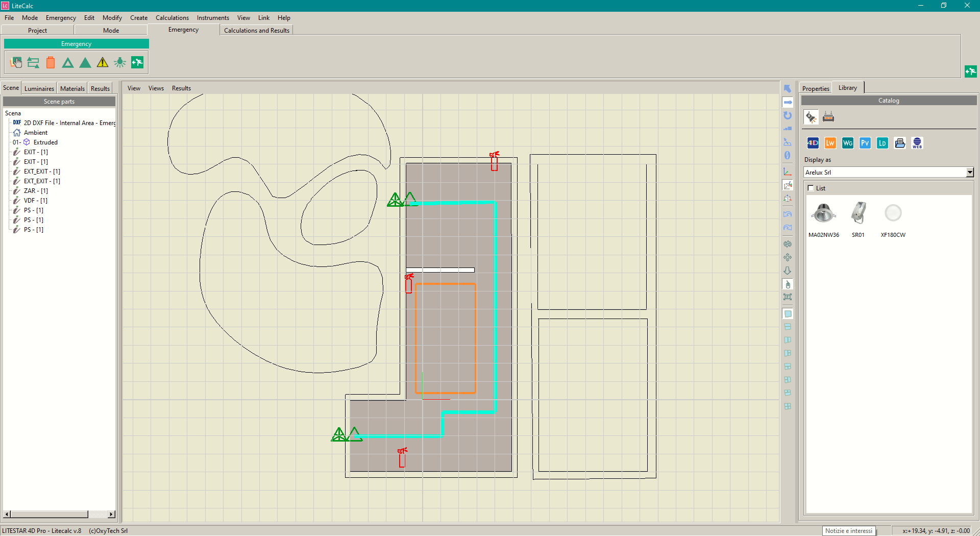Click the swap arrows emergency toolbar icon
This screenshot has width=980, height=536.
33,63
